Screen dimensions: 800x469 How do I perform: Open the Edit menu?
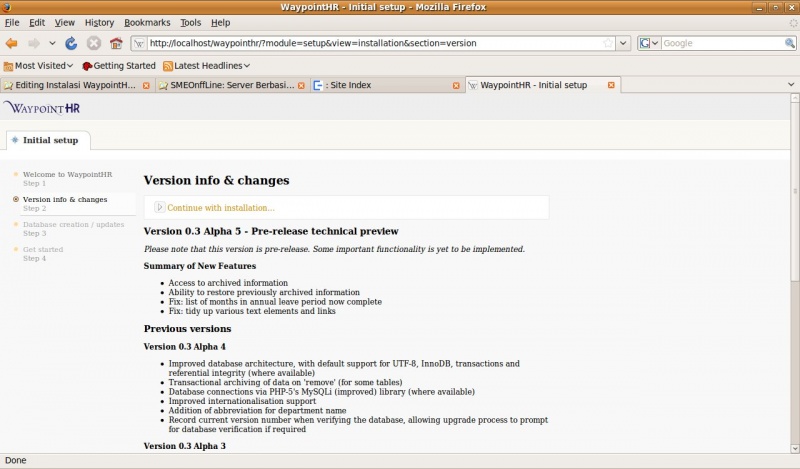click(x=37, y=22)
